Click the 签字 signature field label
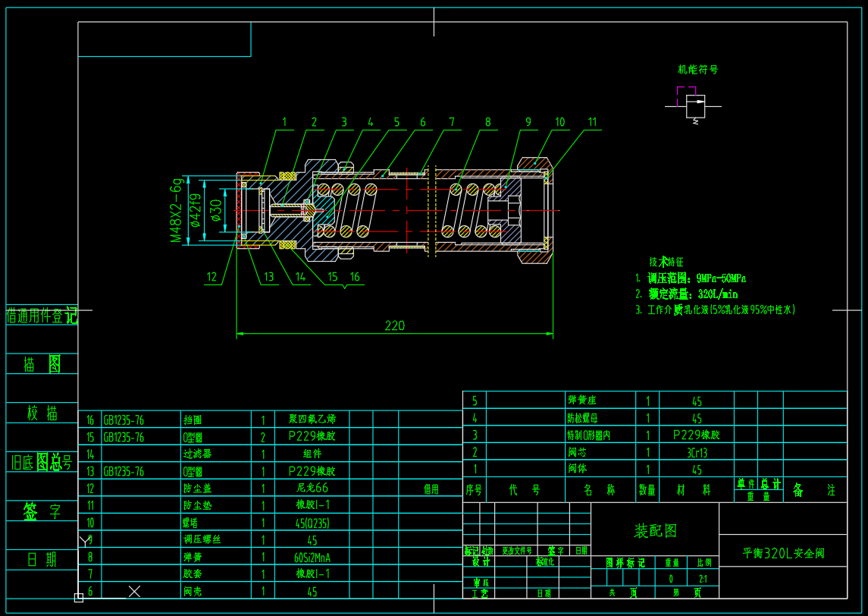This screenshot has height=616, width=868. coord(39,510)
